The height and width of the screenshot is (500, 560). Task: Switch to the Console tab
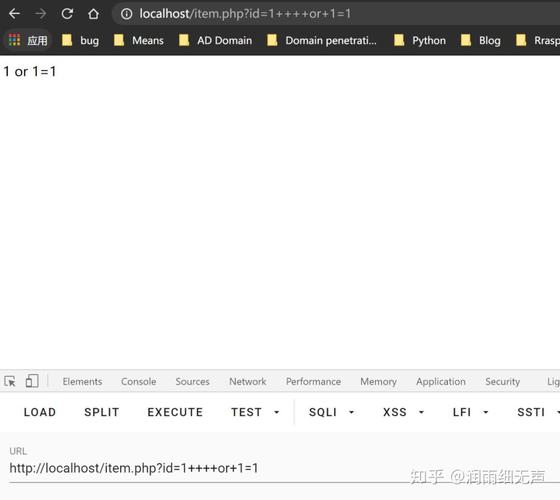[x=139, y=381]
